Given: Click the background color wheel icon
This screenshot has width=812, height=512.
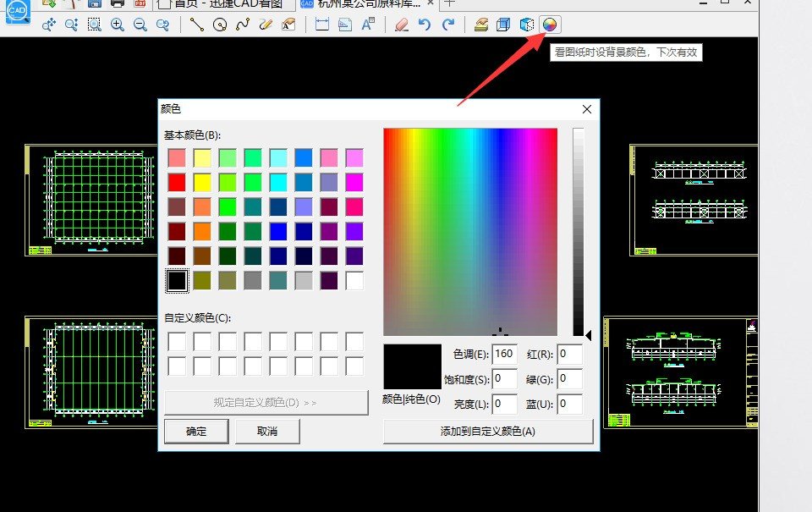Looking at the screenshot, I should point(550,25).
